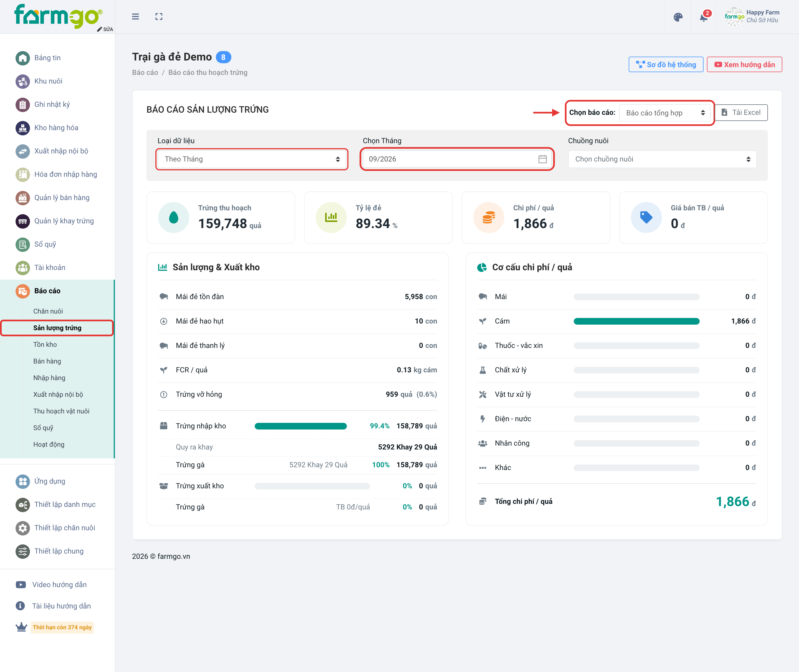Open the Tài khoản users icon
The width and height of the screenshot is (799, 672).
[x=22, y=267]
